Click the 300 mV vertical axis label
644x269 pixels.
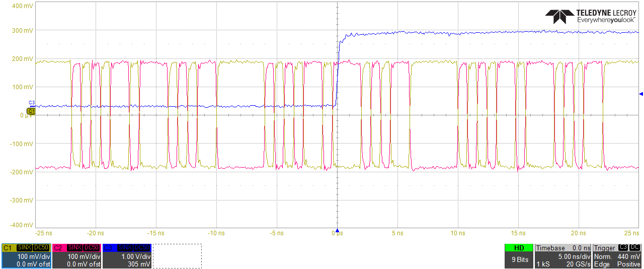click(x=22, y=31)
